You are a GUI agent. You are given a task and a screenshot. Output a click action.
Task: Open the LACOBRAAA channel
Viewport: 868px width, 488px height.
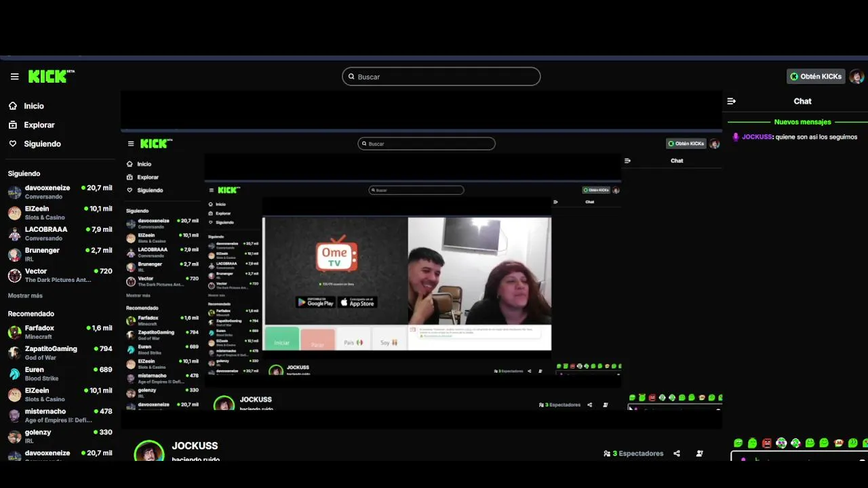tap(60, 233)
